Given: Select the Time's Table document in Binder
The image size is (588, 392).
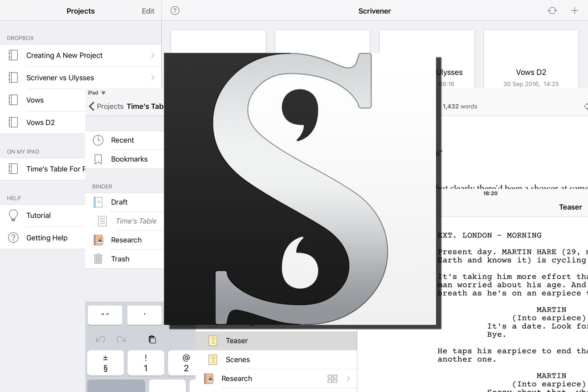Looking at the screenshot, I should [x=125, y=221].
